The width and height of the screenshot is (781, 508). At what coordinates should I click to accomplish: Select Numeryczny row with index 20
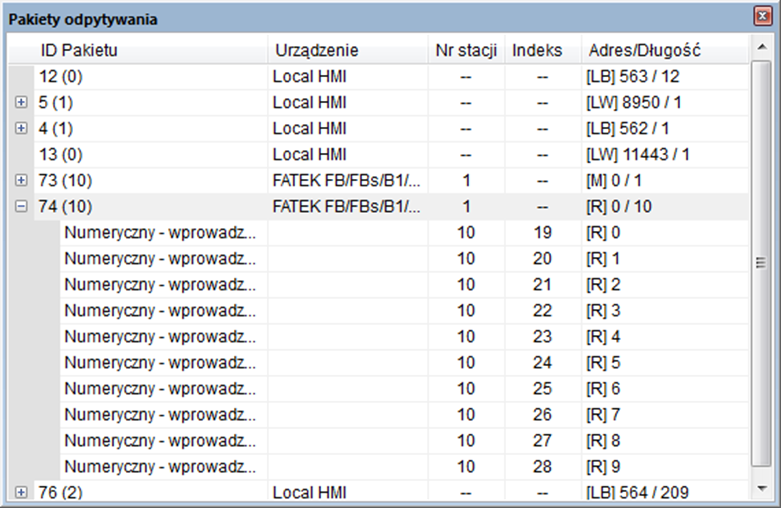pyautogui.click(x=404, y=258)
